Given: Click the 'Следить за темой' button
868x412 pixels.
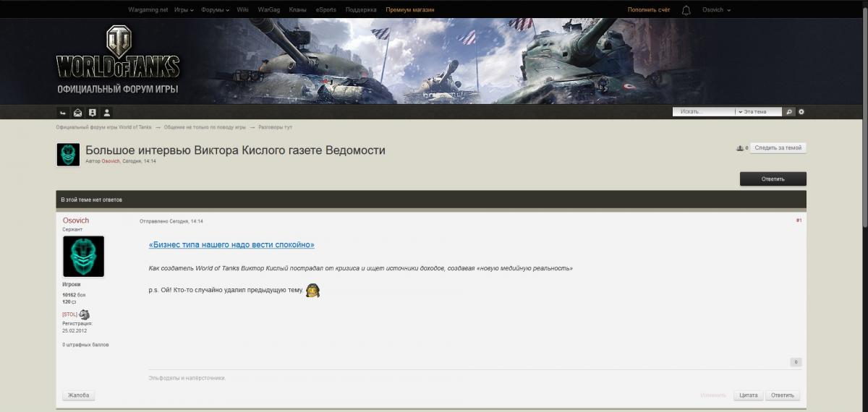Looking at the screenshot, I should tap(778, 147).
